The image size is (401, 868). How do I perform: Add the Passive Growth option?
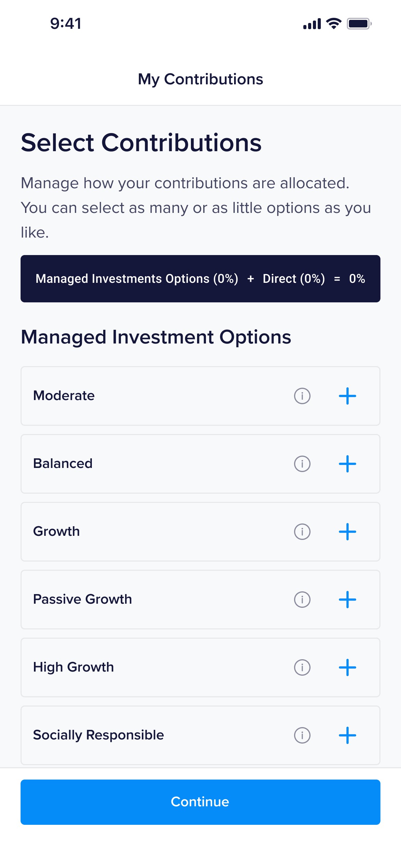pyautogui.click(x=347, y=600)
